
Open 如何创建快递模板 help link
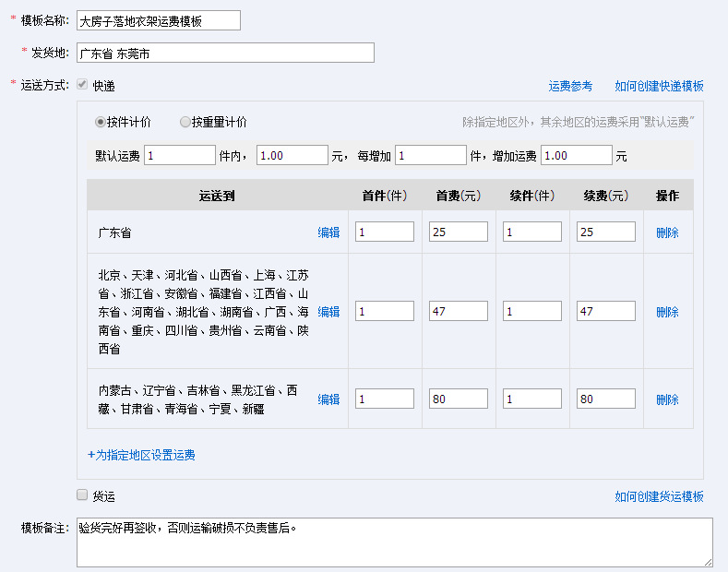659,86
